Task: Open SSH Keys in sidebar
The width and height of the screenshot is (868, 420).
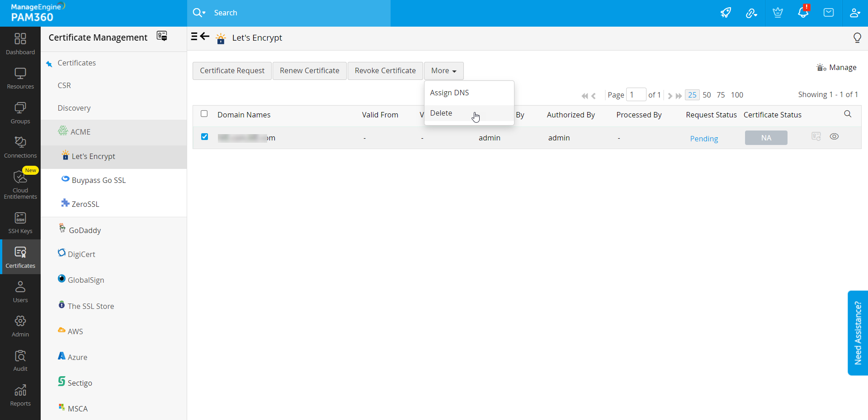Action: (20, 223)
